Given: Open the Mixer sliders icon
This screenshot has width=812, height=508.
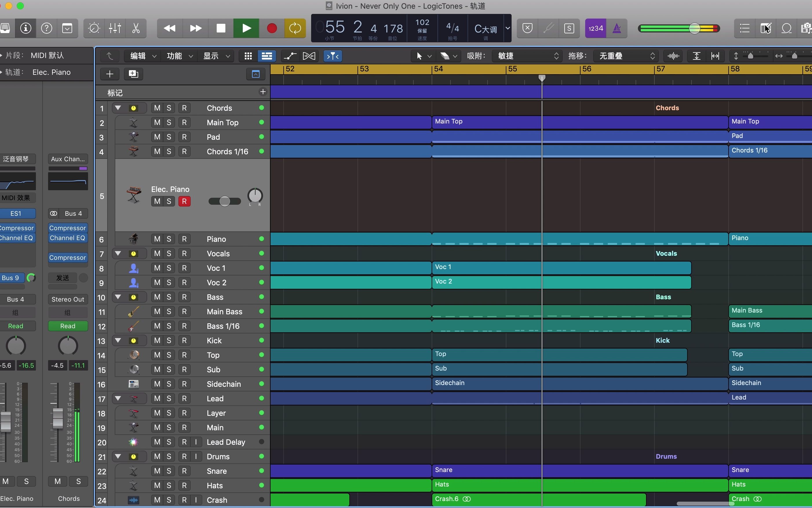Looking at the screenshot, I should (115, 28).
